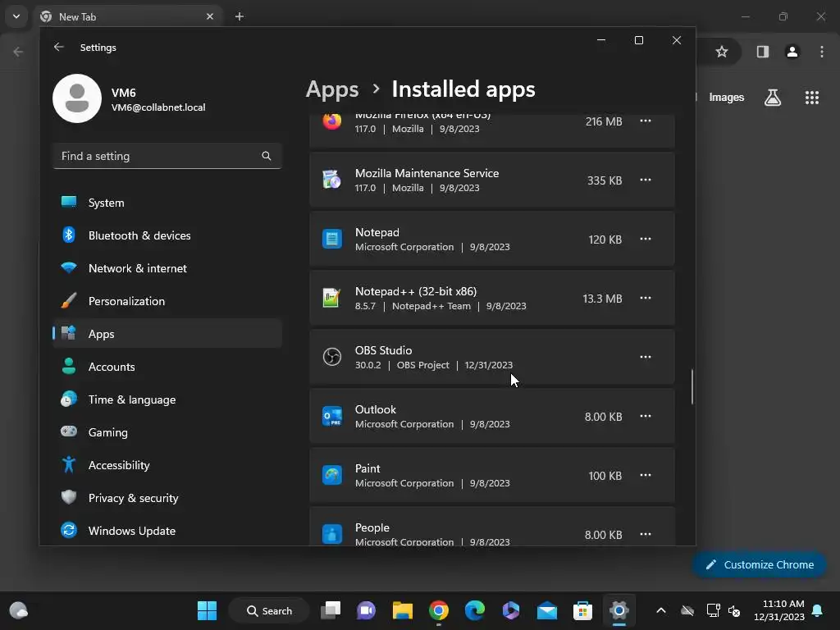The height and width of the screenshot is (630, 840).
Task: Open more options for Notepad++
Action: pyautogui.click(x=646, y=298)
